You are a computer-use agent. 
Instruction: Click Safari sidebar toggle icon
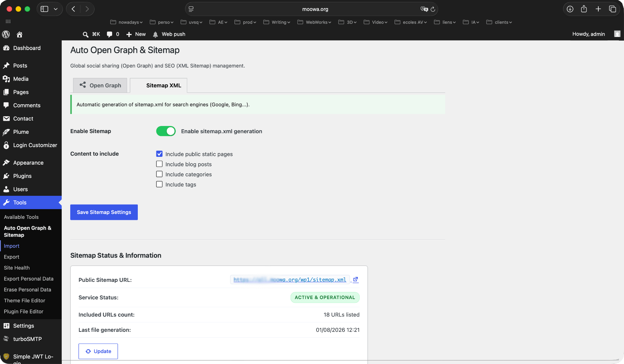pyautogui.click(x=45, y=9)
